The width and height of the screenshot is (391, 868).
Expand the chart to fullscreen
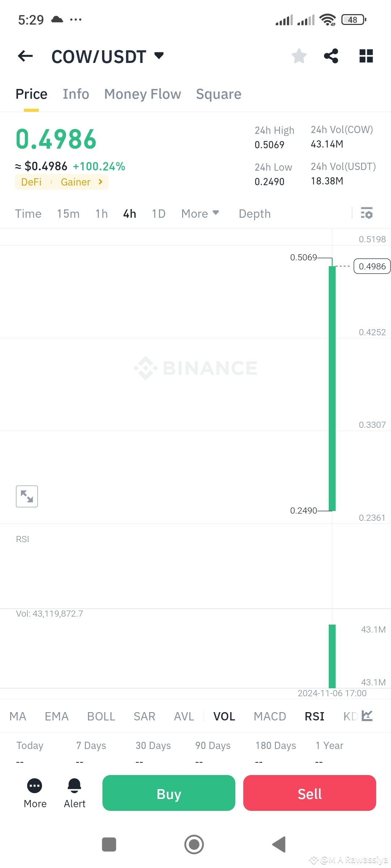pos(27,496)
